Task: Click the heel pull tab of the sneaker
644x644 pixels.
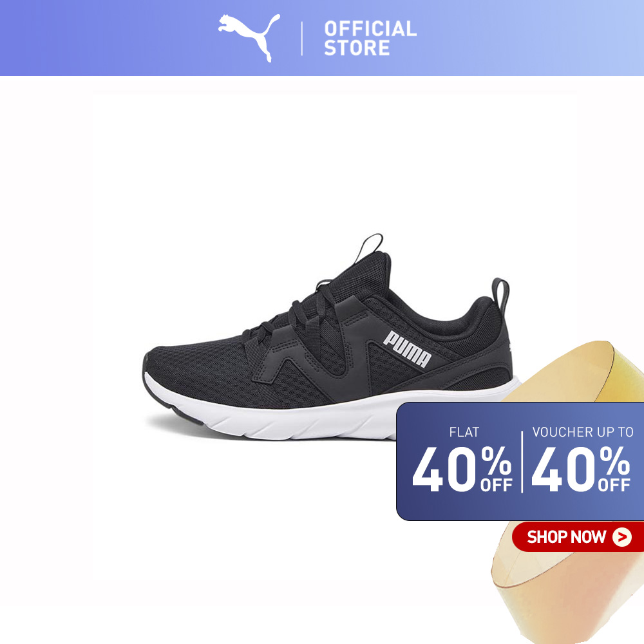Action: (x=500, y=294)
